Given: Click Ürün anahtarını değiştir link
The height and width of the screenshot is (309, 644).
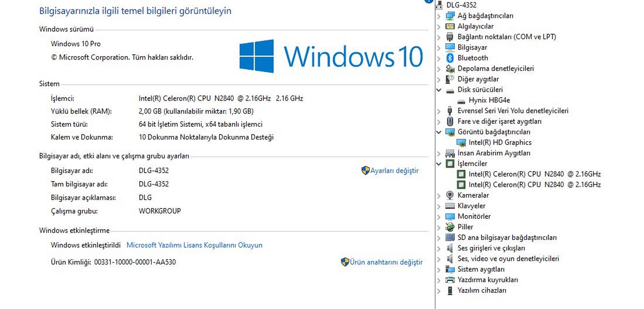Looking at the screenshot, I should pos(386,262).
